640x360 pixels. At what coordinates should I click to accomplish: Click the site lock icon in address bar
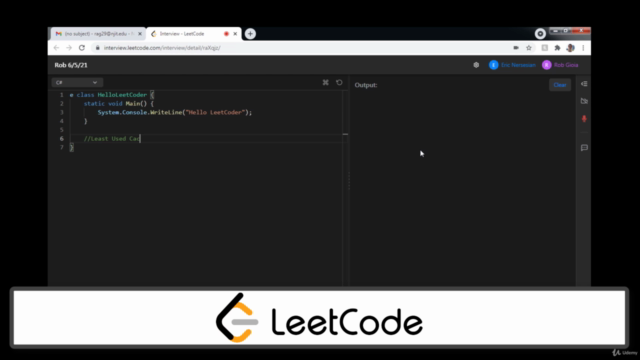[98, 48]
